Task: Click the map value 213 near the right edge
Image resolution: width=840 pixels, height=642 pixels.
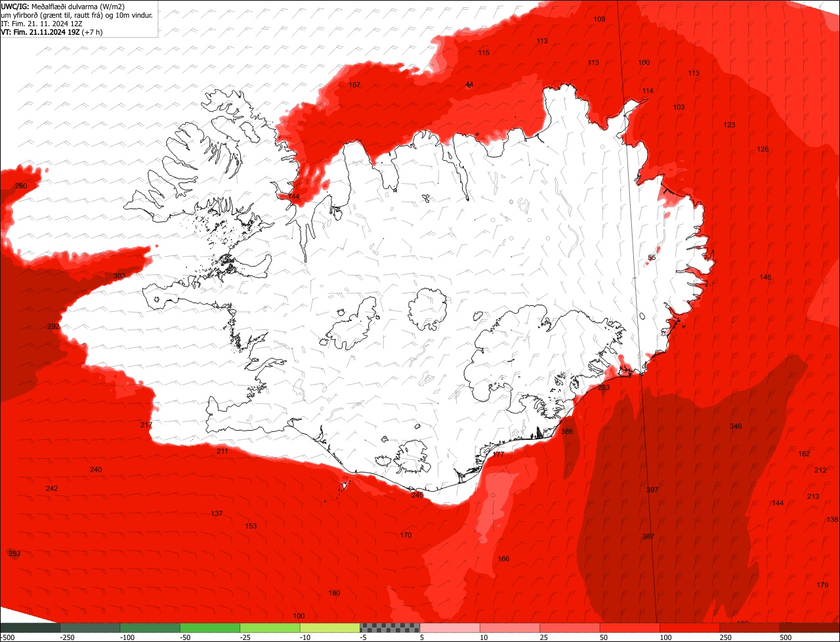Action: pos(813,496)
